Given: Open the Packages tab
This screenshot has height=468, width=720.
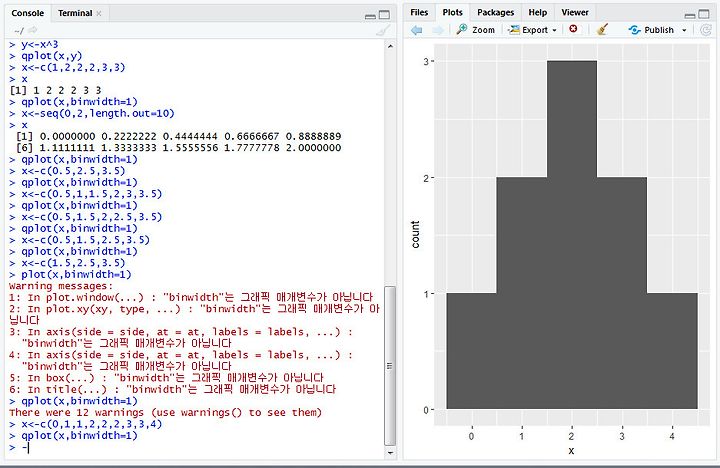Looking at the screenshot, I should 495,12.
